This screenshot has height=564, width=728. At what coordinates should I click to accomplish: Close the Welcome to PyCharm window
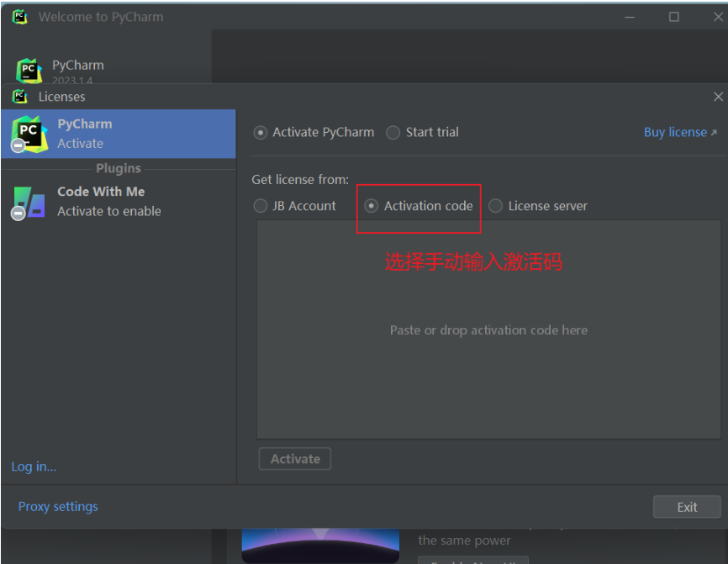718,17
